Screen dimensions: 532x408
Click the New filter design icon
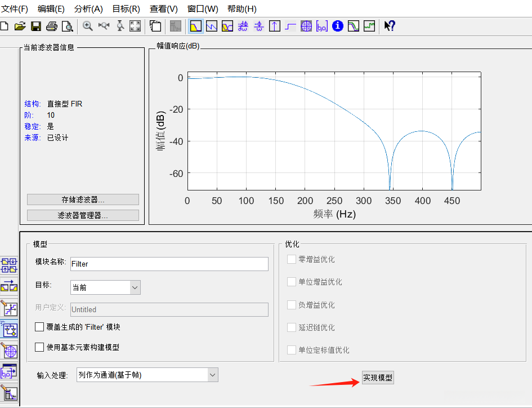(4, 26)
